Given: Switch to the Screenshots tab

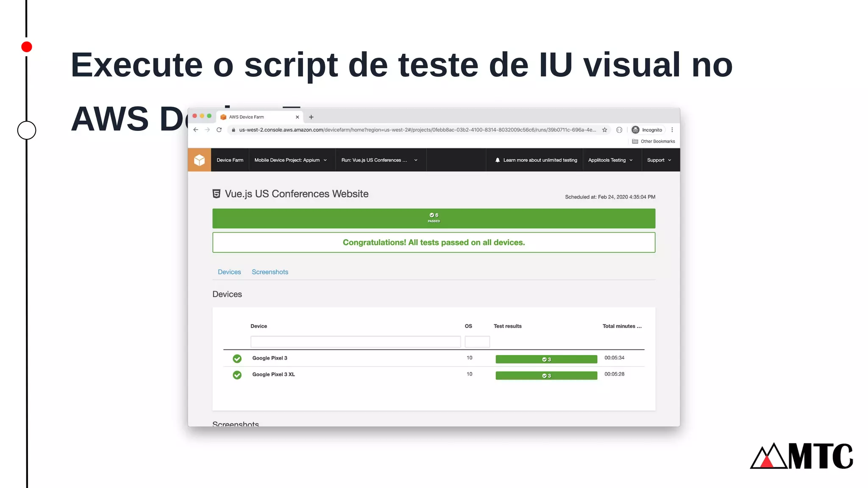Looking at the screenshot, I should click(270, 272).
